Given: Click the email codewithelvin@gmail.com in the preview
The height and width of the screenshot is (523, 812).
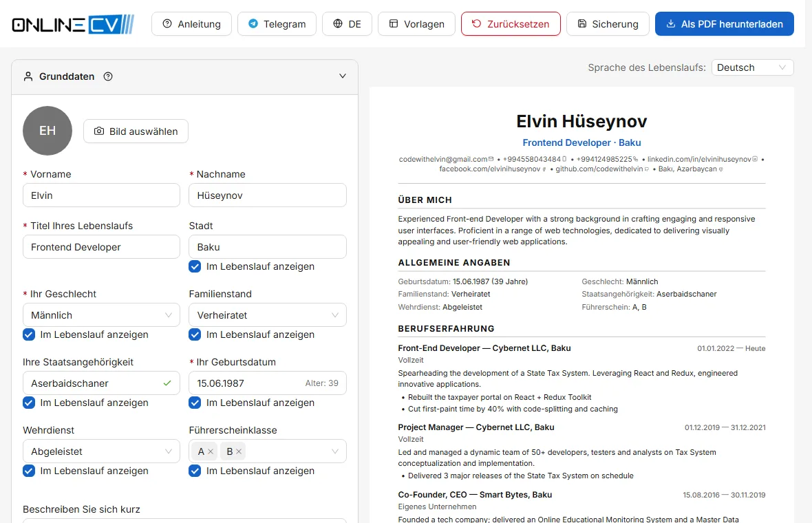Looking at the screenshot, I should pyautogui.click(x=443, y=159).
